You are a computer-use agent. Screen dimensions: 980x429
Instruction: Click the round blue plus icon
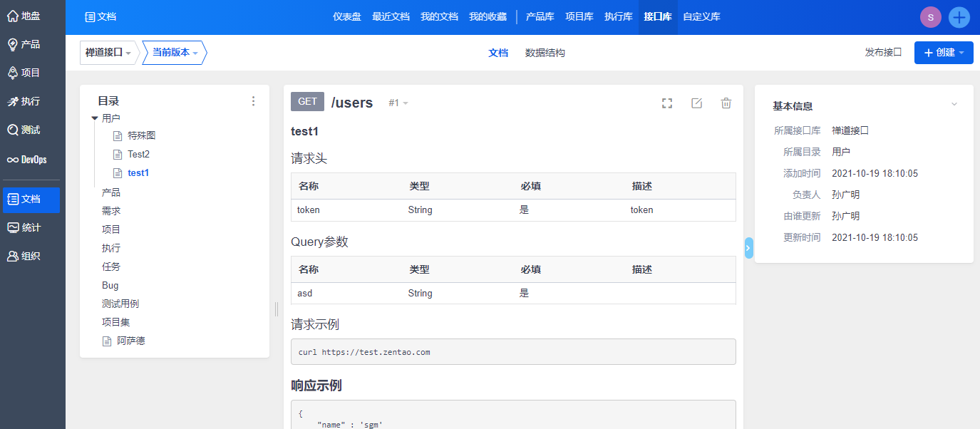959,17
